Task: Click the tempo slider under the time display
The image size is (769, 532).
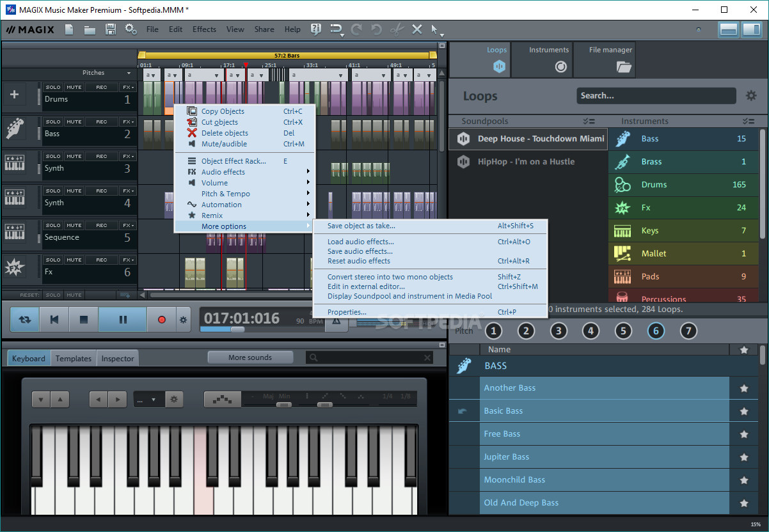Action: click(x=237, y=329)
